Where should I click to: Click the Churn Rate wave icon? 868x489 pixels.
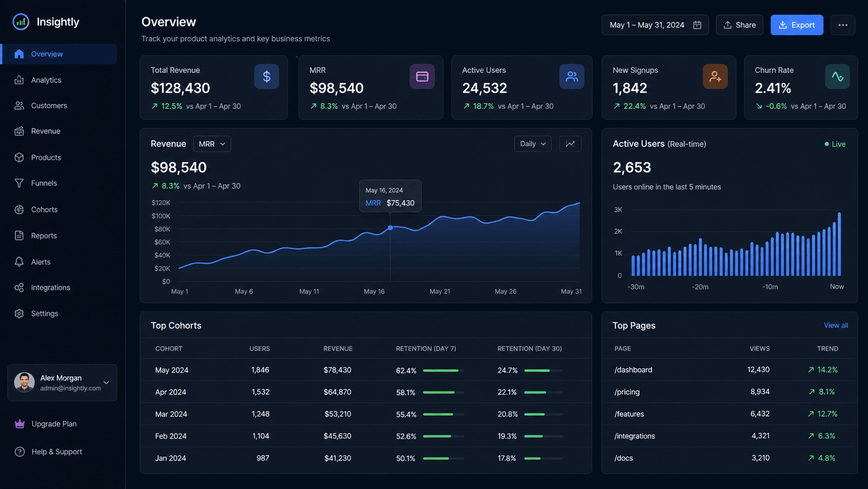tap(837, 76)
